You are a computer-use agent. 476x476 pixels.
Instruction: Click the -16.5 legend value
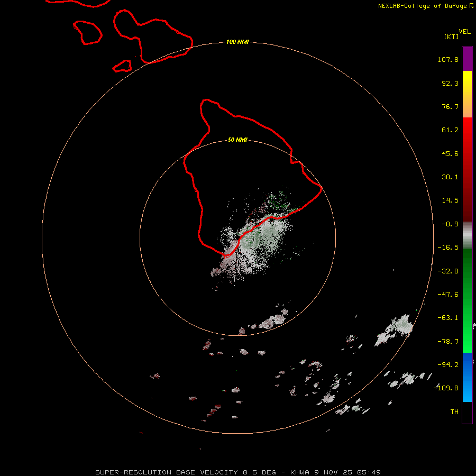pyautogui.click(x=448, y=248)
